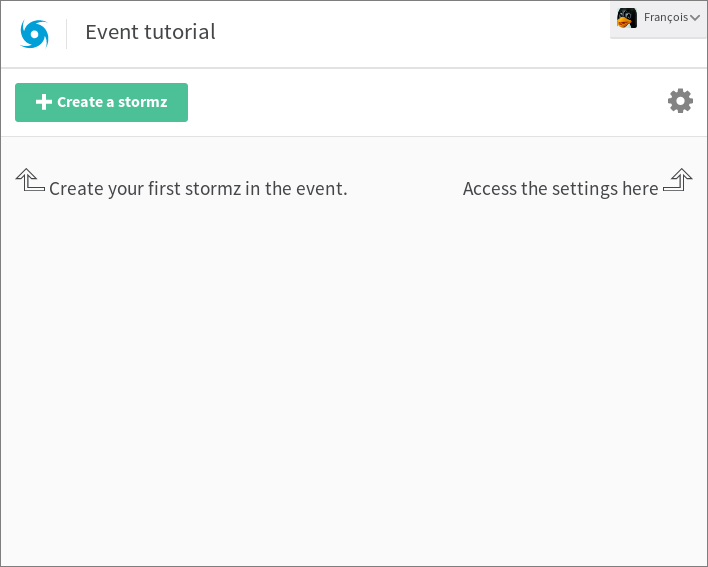Click blank toolbar space left of gear
The height and width of the screenshot is (567, 708).
click(428, 102)
